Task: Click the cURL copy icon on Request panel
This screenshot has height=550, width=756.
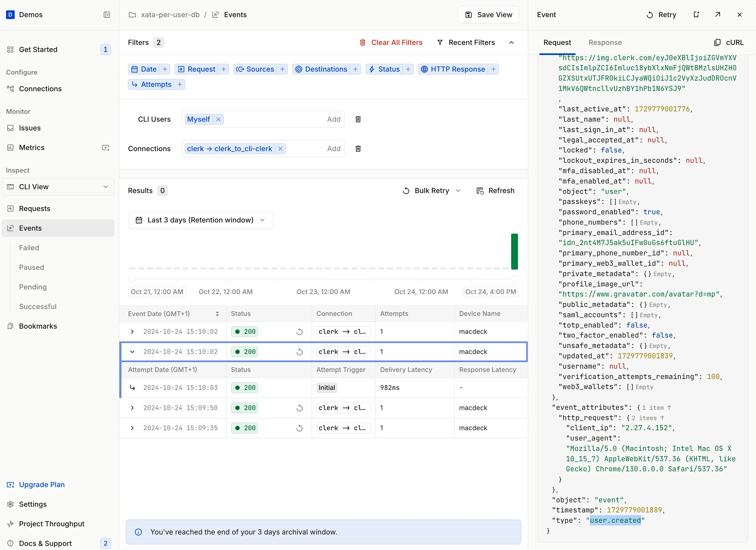Action: (x=718, y=42)
